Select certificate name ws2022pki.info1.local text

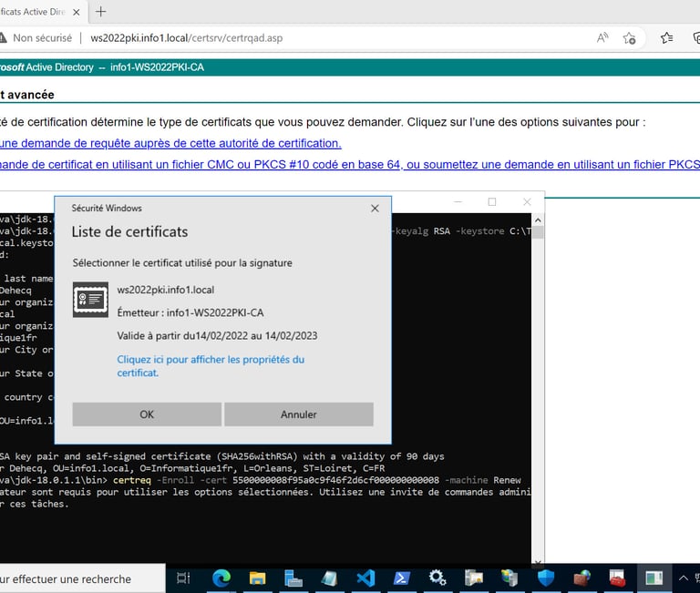pos(166,290)
